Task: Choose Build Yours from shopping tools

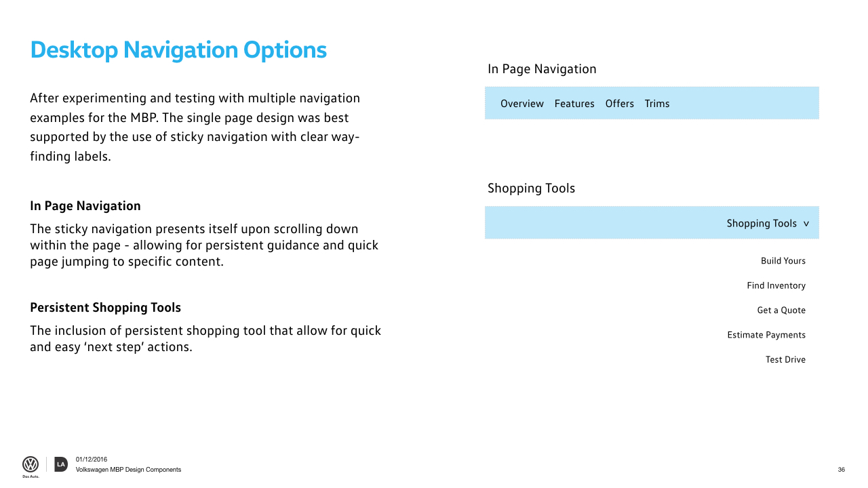Action: (x=783, y=261)
